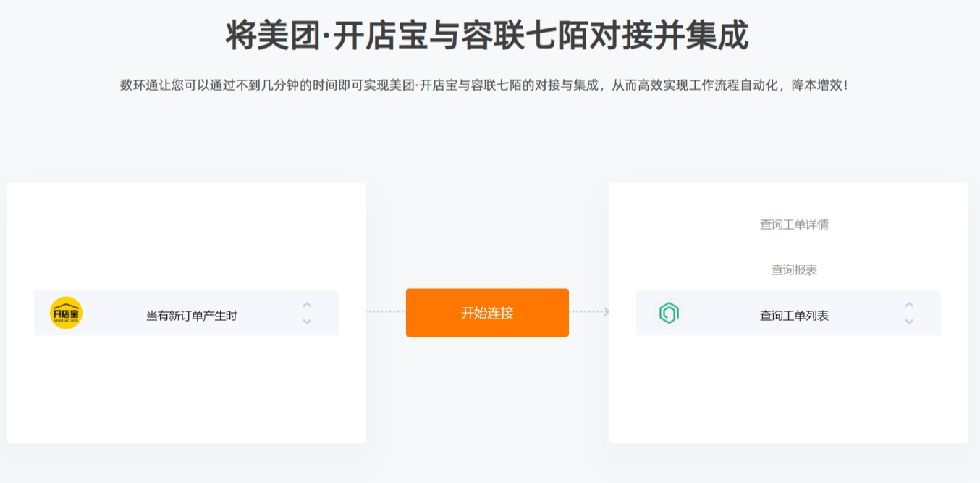Click the 将美团·开店宝与容联七陌对接并集成 heading
The height and width of the screenshot is (483, 980).
[487, 35]
